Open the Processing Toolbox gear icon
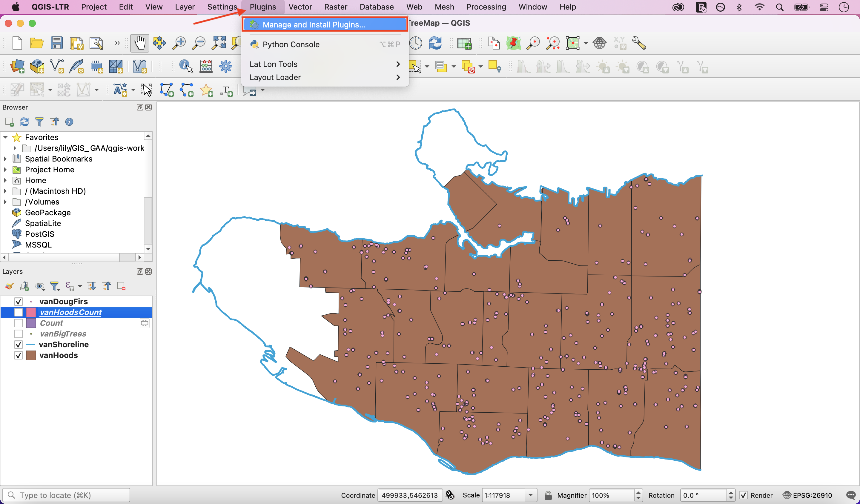860x504 pixels. click(225, 66)
